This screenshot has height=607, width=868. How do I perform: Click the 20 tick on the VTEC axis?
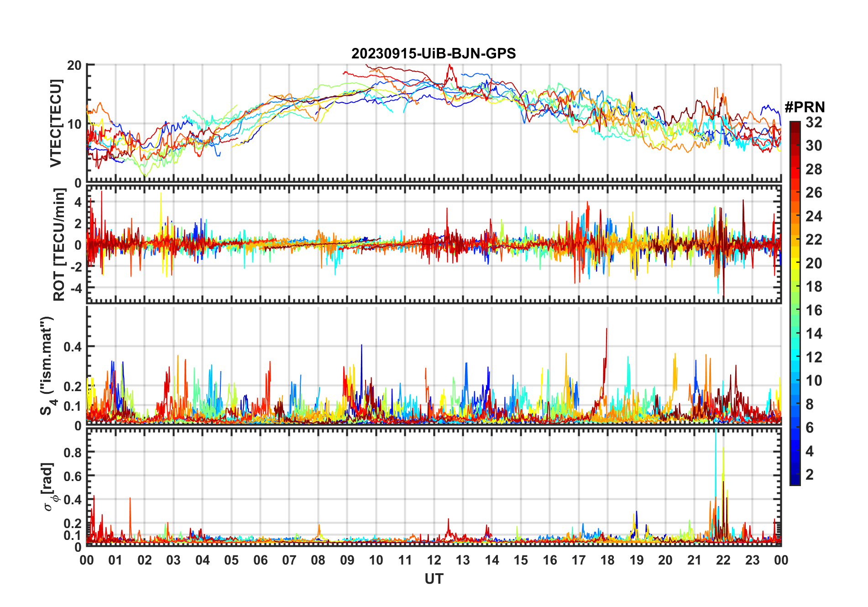tap(74, 65)
